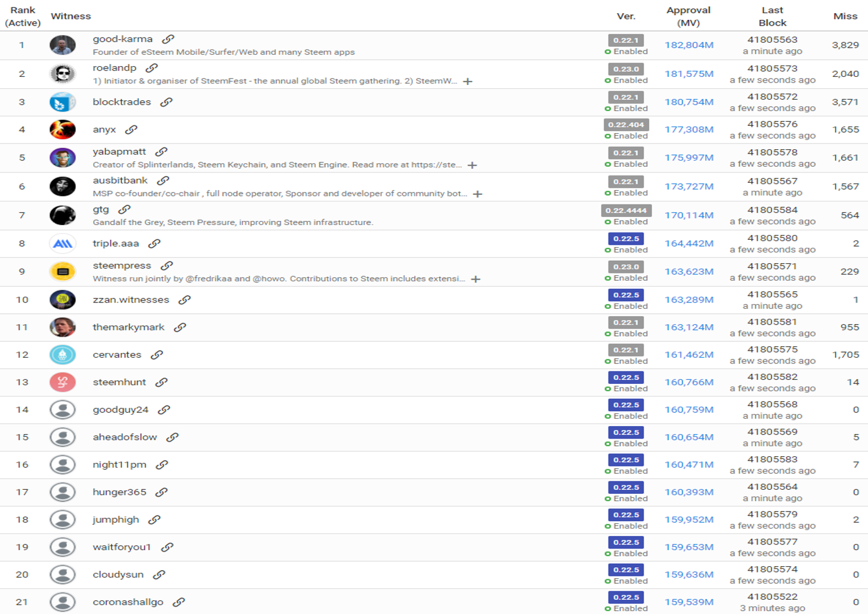Open the blocktrades witness profile

click(x=122, y=102)
